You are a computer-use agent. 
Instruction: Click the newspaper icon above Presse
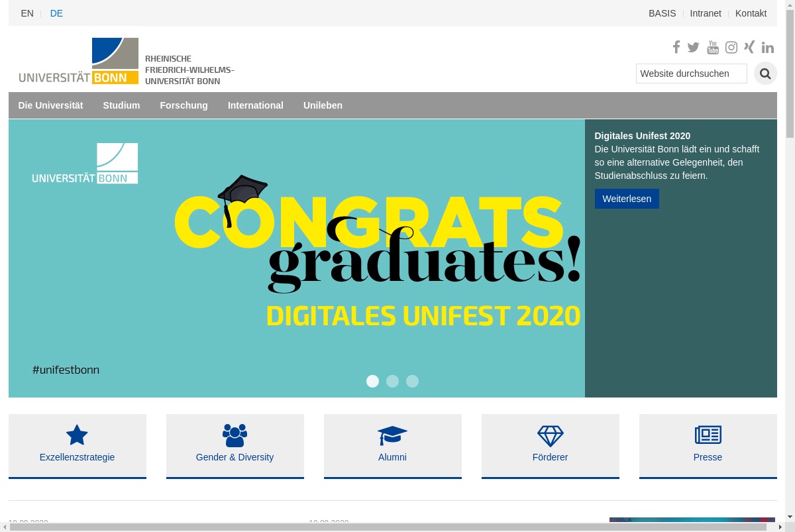pyautogui.click(x=708, y=435)
